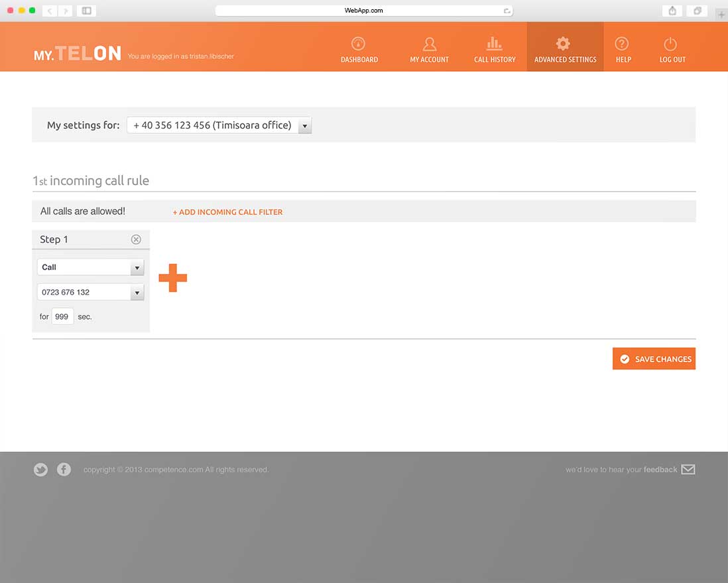
Task: Click Add Incoming Call Filter link
Action: [x=227, y=212]
